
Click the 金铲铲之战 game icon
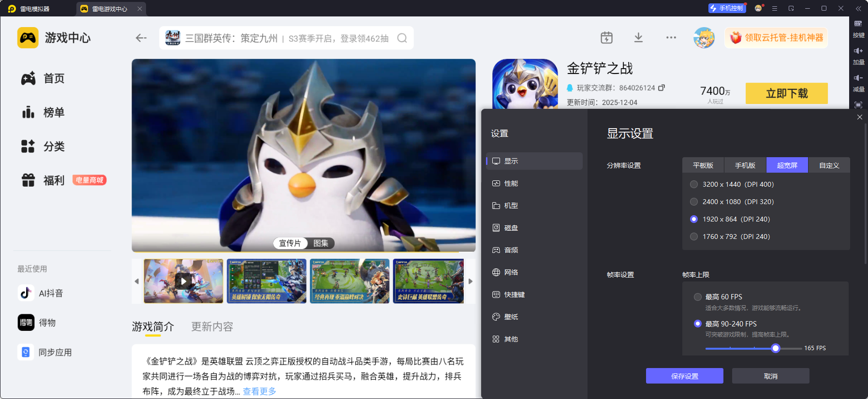(x=525, y=84)
